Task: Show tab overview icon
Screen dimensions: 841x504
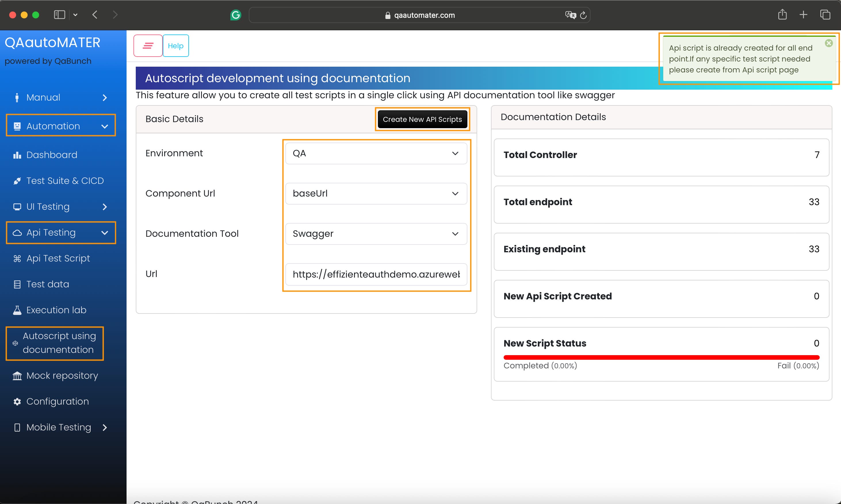Action: pyautogui.click(x=825, y=15)
